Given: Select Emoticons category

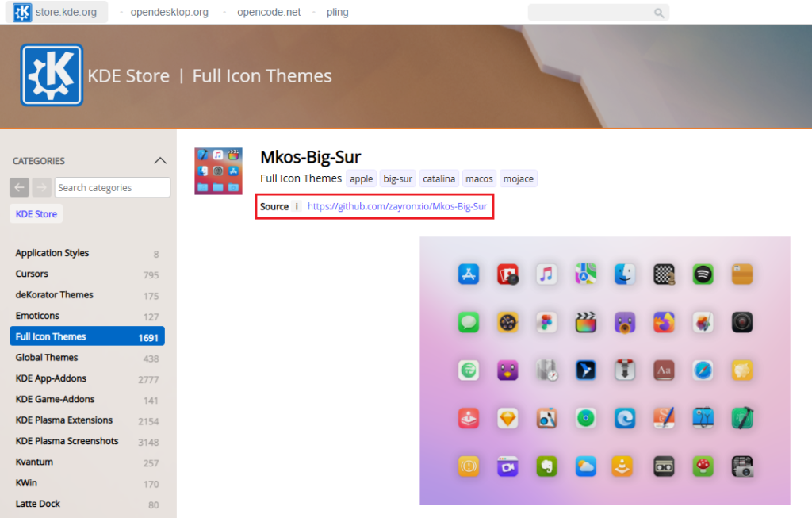Looking at the screenshot, I should pyautogui.click(x=87, y=316).
